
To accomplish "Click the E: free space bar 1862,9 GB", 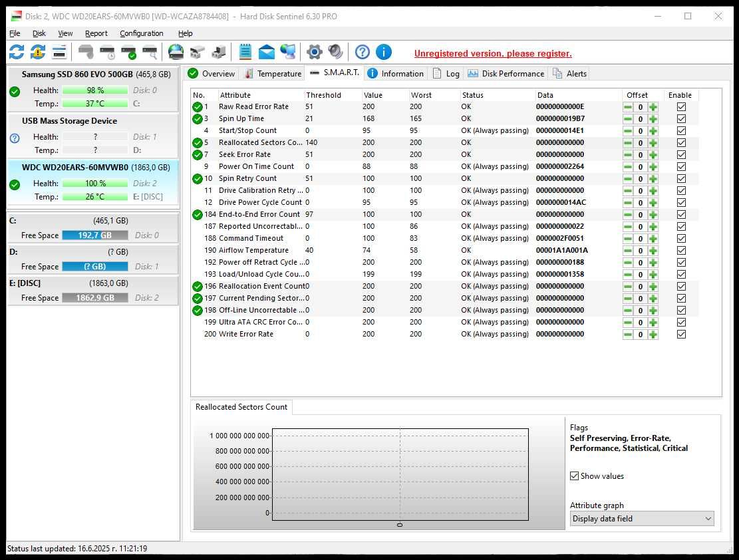I will click(x=94, y=298).
